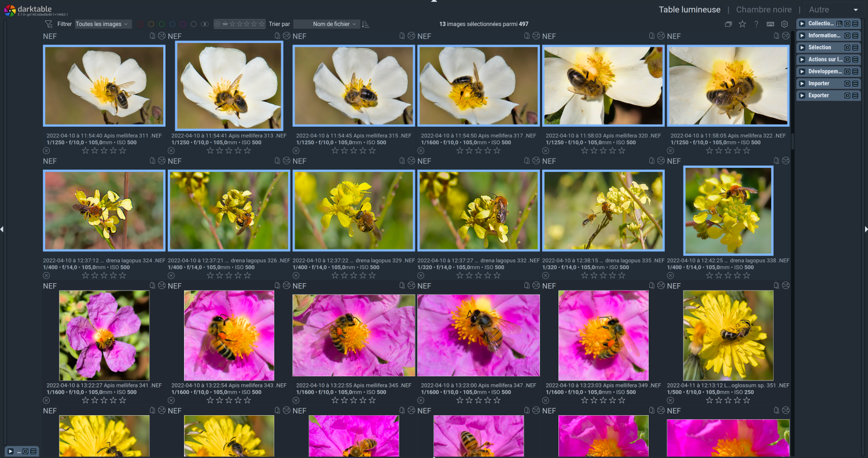Collapse the right side panel with edge arrow

pyautogui.click(x=866, y=229)
